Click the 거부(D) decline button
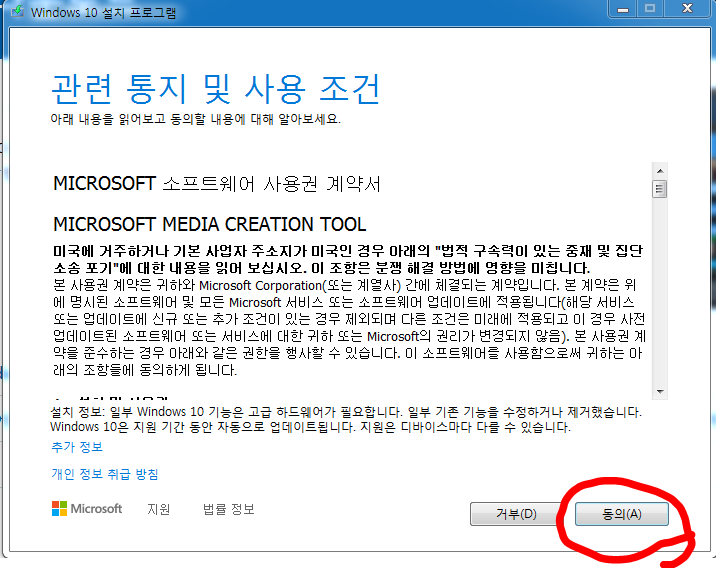The width and height of the screenshot is (716, 568). tap(516, 514)
